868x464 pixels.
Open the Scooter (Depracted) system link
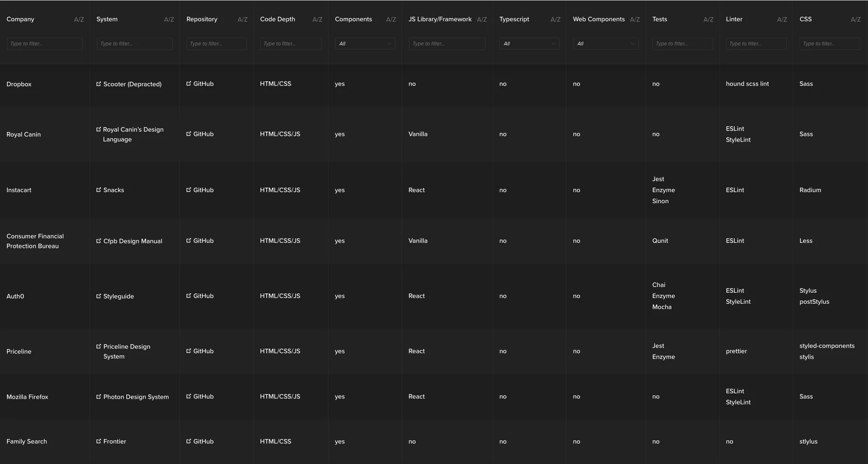(132, 84)
